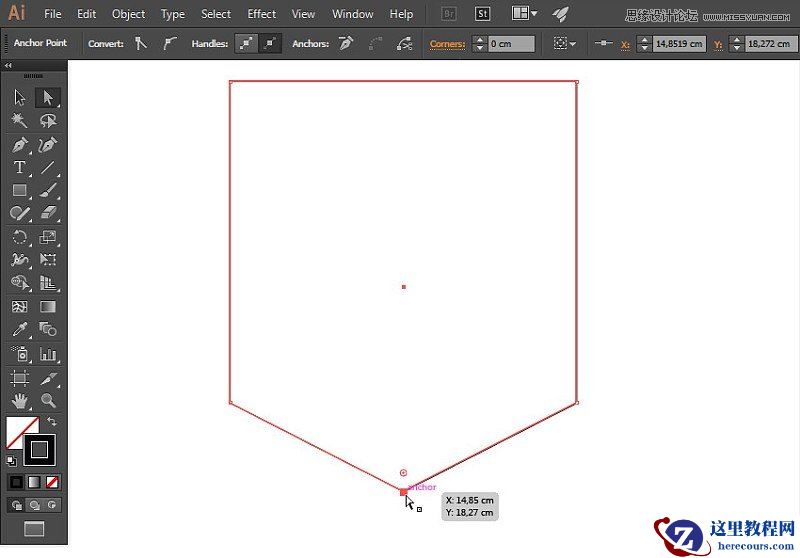Show handles for multiple selected anchors
The height and width of the screenshot is (558, 800).
click(246, 44)
